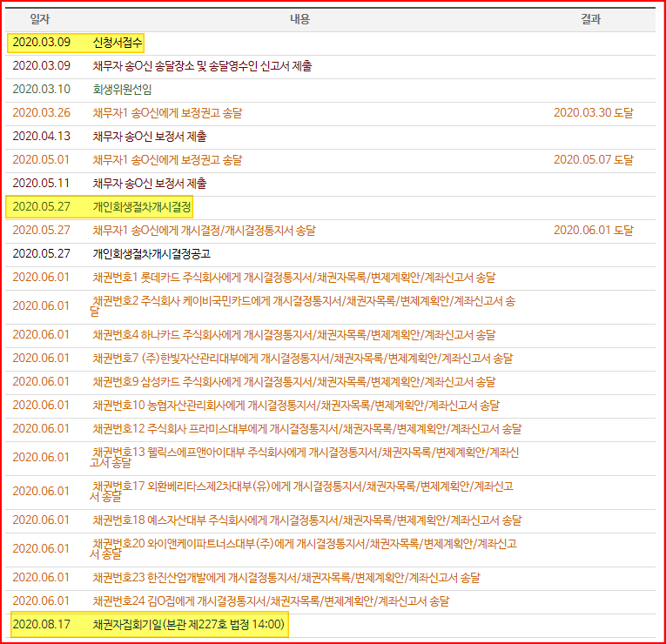The image size is (666, 644).
Task: Click the 2020.06.01 도달 result
Action: click(x=594, y=231)
